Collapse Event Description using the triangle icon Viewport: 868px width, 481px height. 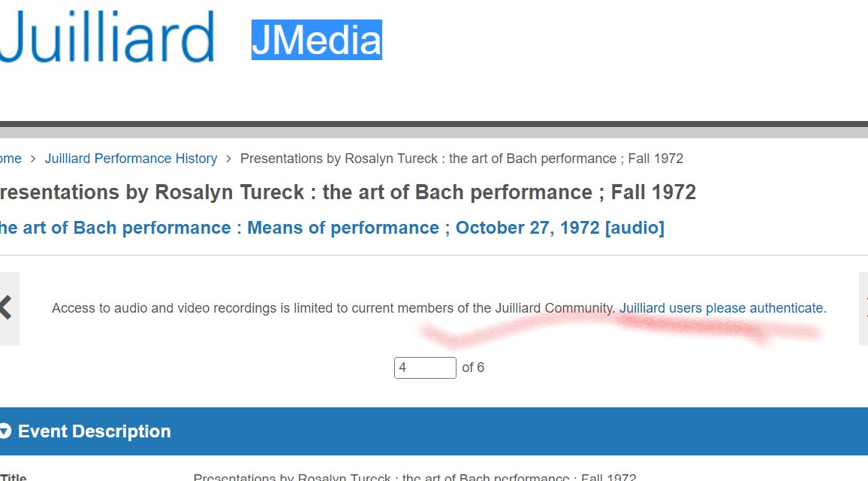pos(5,431)
